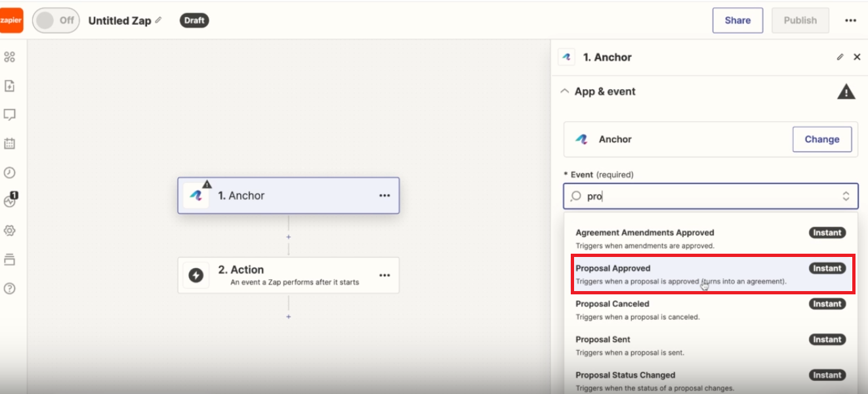Select Proposal Status Changed event
868x394 pixels.
coord(711,381)
